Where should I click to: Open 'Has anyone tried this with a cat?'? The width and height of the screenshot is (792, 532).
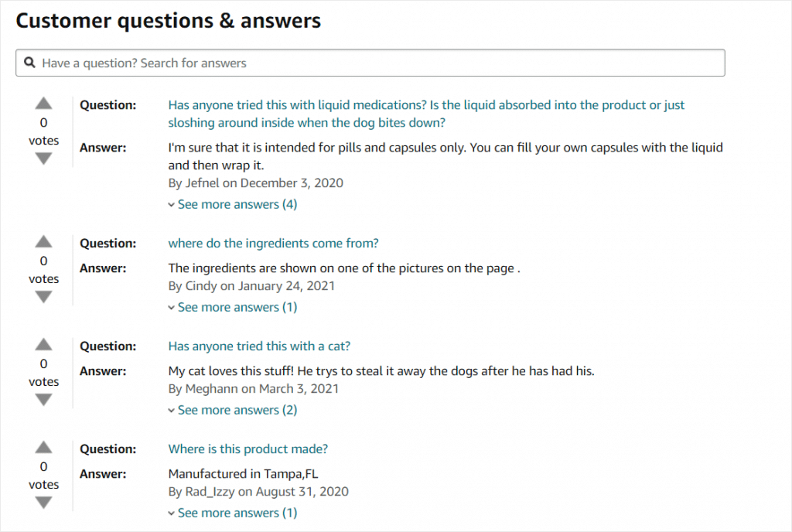(259, 346)
